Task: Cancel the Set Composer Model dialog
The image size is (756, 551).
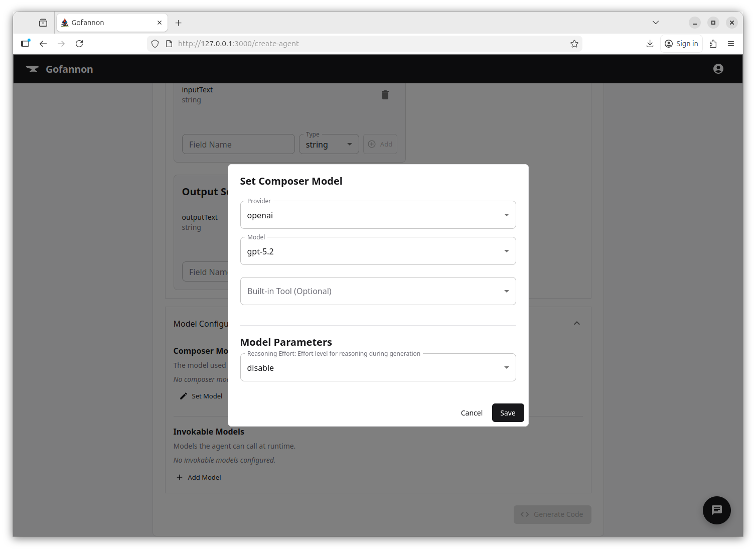Action: tap(471, 413)
